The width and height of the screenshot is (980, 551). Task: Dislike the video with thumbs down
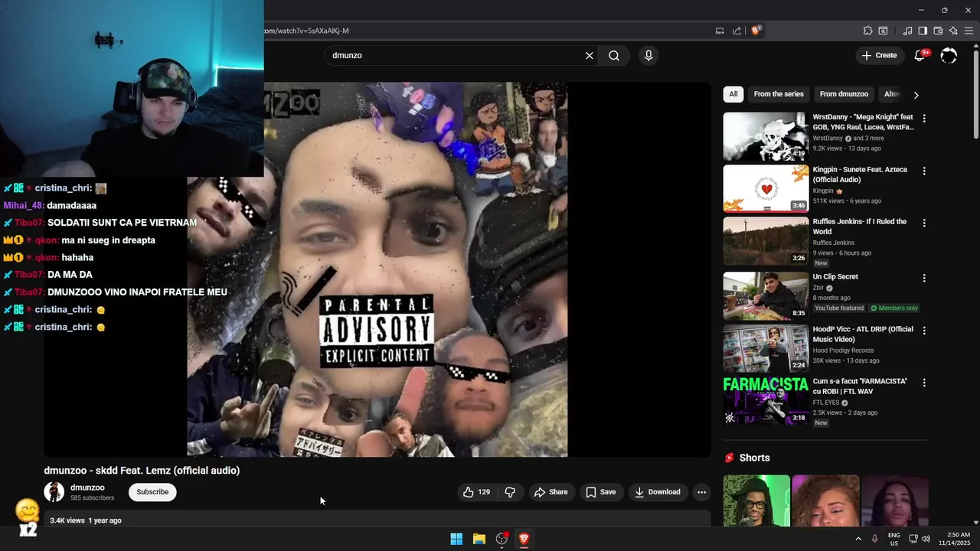pos(510,492)
